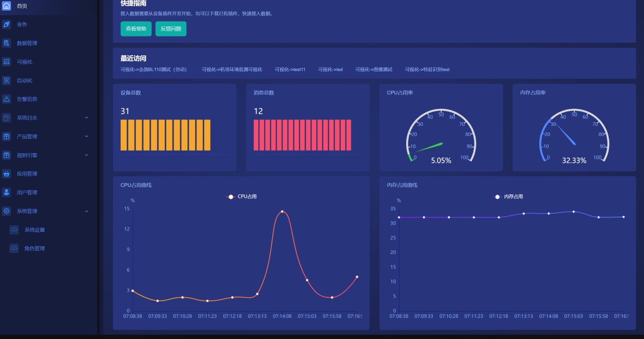Click the CPU peak data point at 07:14:08
This screenshot has width=644, height=339.
click(282, 212)
